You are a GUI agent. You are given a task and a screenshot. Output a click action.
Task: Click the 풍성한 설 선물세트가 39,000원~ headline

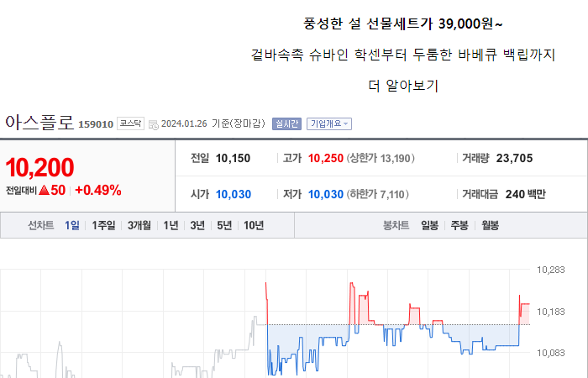point(403,24)
